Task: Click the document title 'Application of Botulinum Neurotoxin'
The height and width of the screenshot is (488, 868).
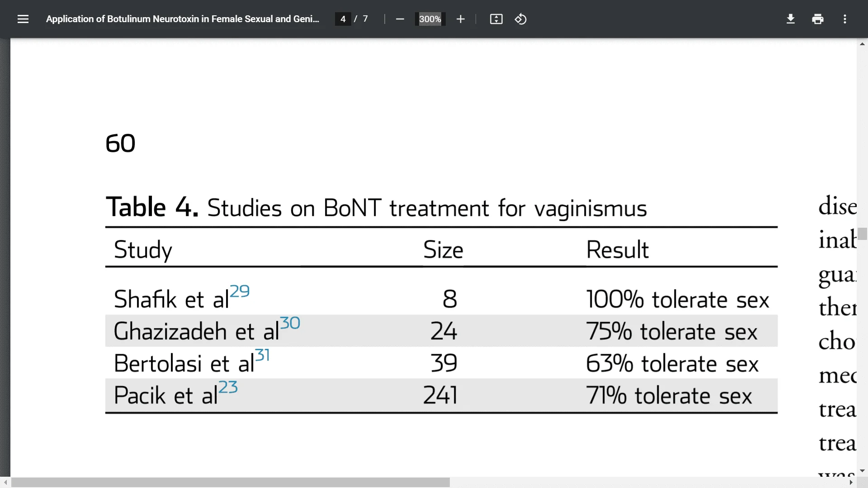Action: [x=183, y=19]
